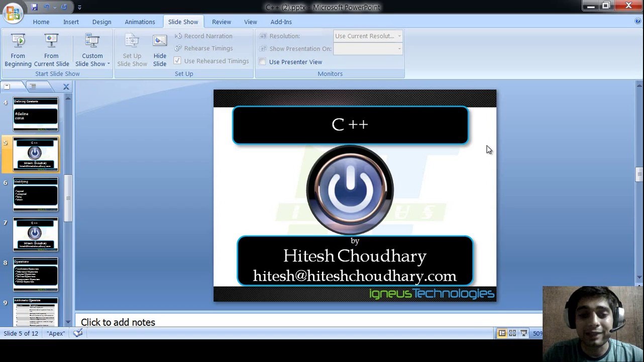Open Customize Quick Access Toolbar arrow

79,8
